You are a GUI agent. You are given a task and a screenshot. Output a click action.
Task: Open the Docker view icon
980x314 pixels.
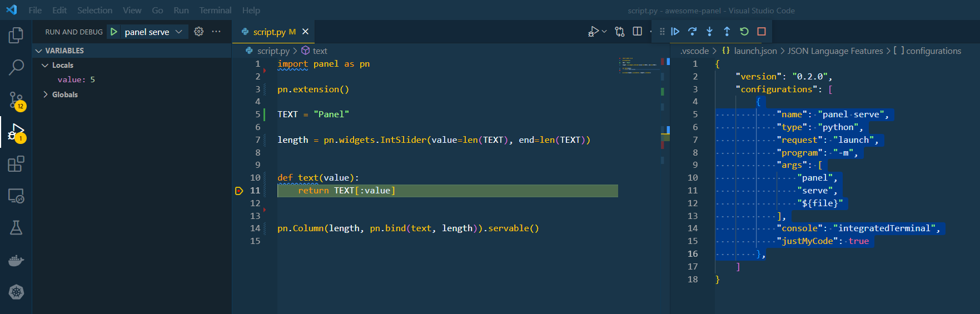coord(16,260)
